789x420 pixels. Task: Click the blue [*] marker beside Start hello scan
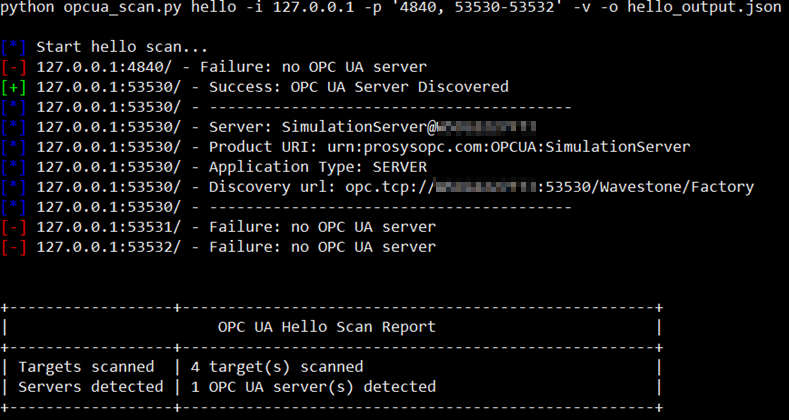[14, 47]
